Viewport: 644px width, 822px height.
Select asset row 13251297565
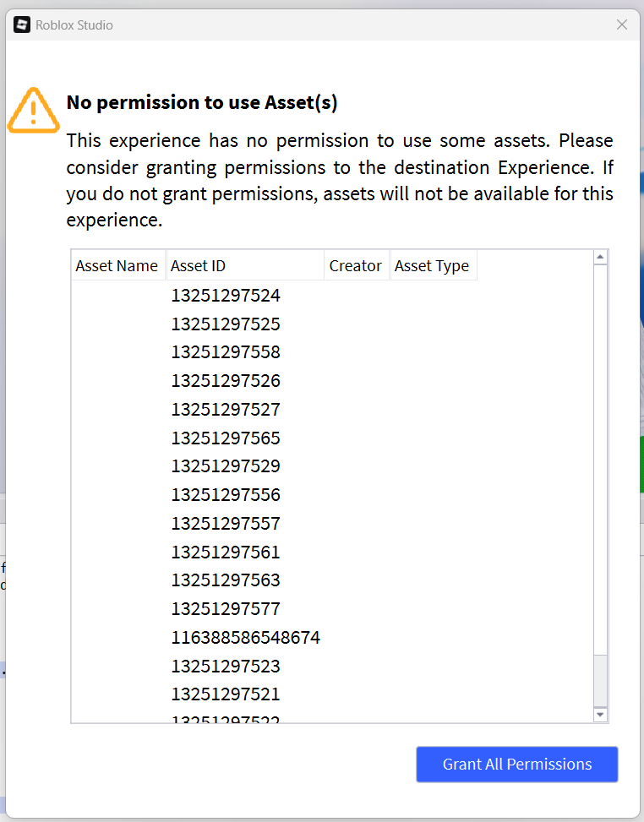(226, 438)
